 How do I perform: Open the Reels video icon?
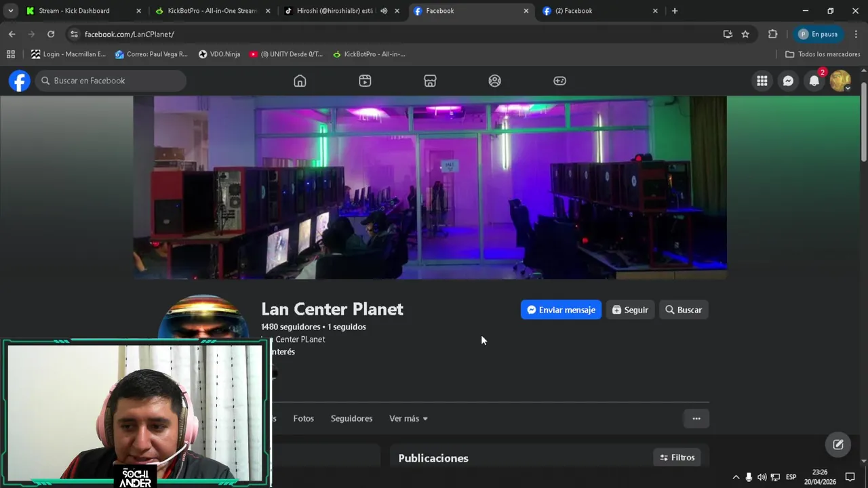(365, 81)
